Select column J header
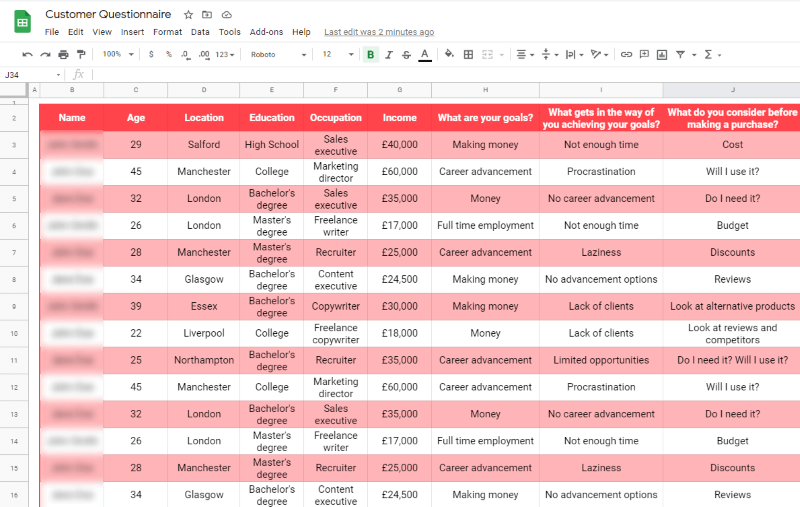 coord(732,90)
